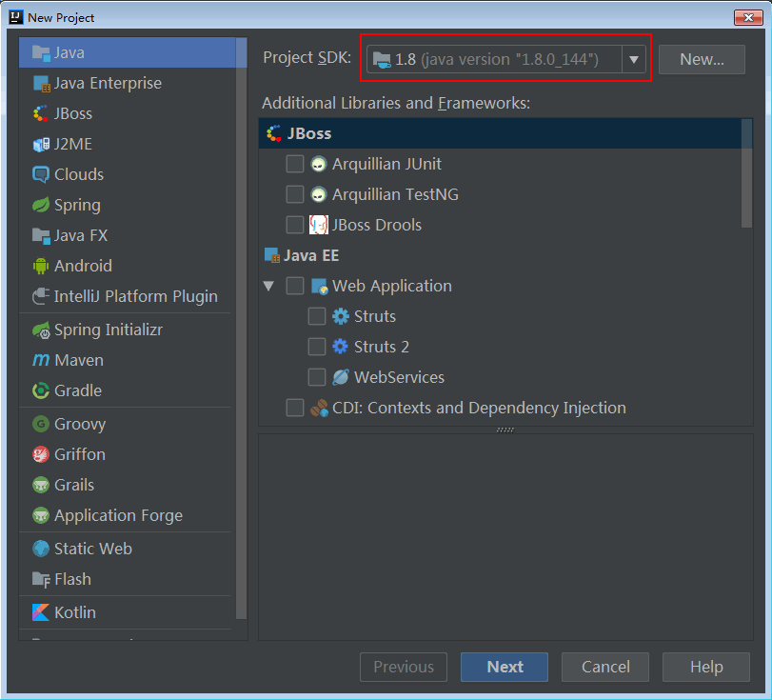Click the Arquillian TestNG framework icon

[x=319, y=194]
